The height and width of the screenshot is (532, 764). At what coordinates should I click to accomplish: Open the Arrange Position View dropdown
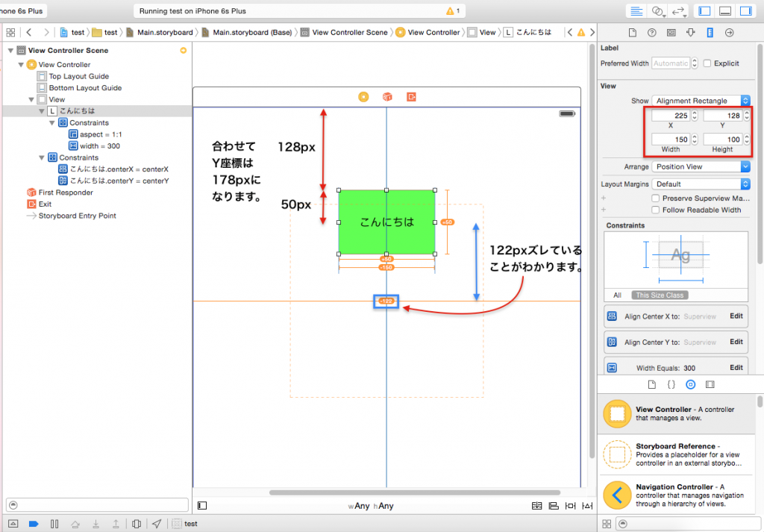pyautogui.click(x=701, y=166)
